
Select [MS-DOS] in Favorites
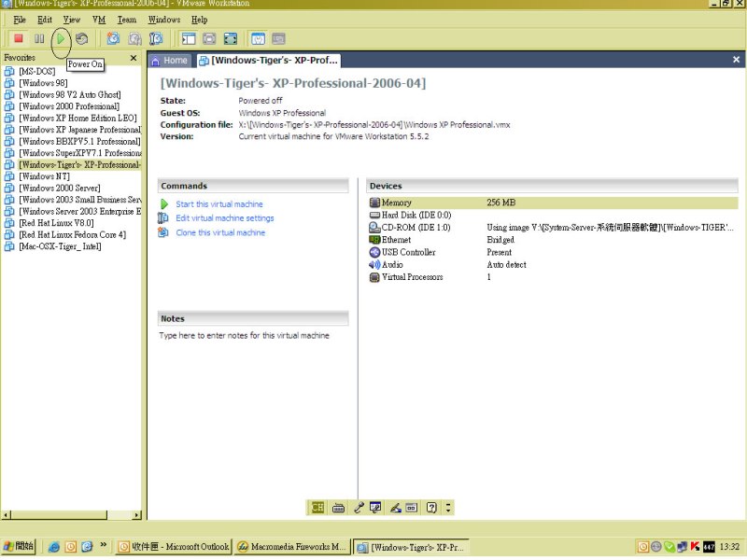click(x=37, y=72)
